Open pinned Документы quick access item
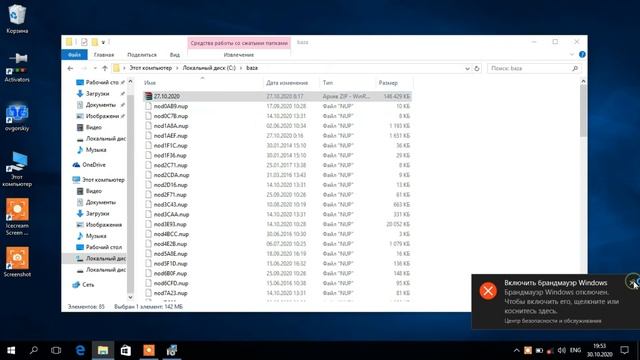The height and width of the screenshot is (360, 640). click(x=100, y=105)
